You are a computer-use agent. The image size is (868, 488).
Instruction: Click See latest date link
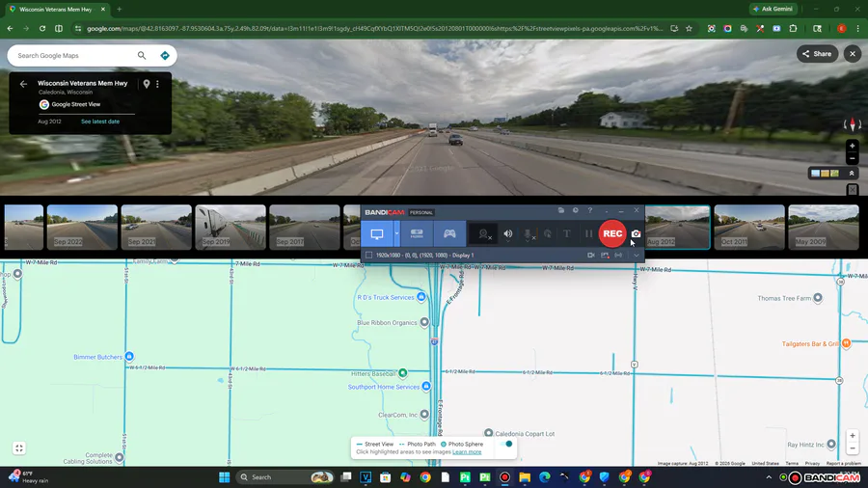tap(100, 122)
